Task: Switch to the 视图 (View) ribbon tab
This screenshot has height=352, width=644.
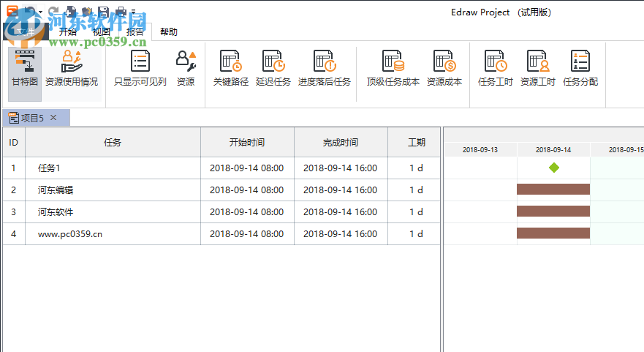Action: (101, 31)
